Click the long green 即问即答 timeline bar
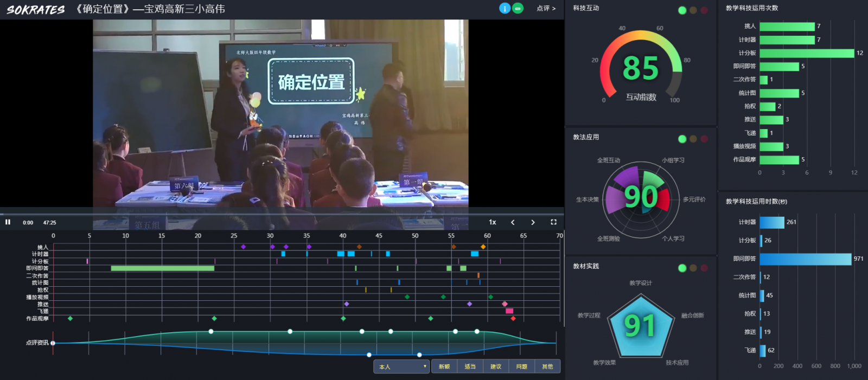The width and height of the screenshot is (868, 380). tap(162, 268)
